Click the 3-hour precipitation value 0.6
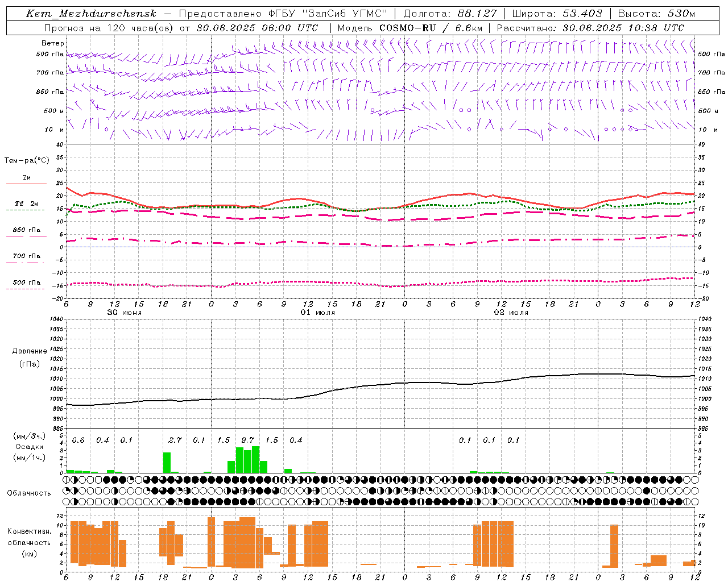The width and height of the screenshot is (728, 582). (78, 440)
